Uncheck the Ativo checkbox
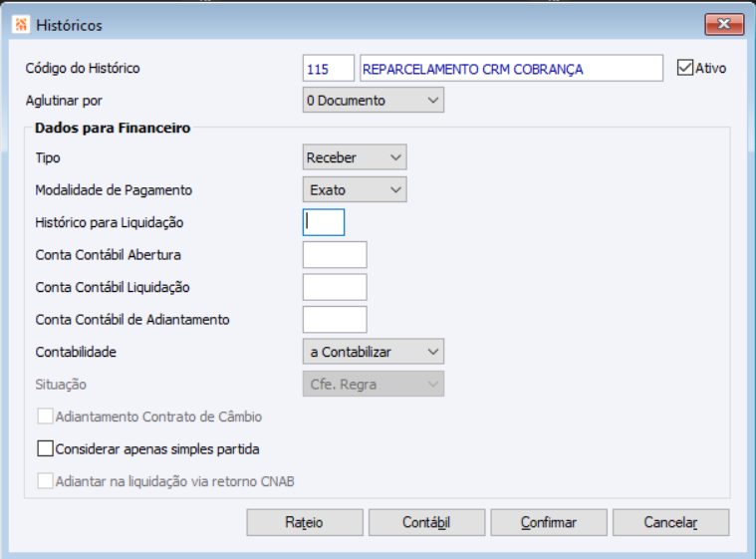Viewport: 756px width, 559px height. coord(684,68)
